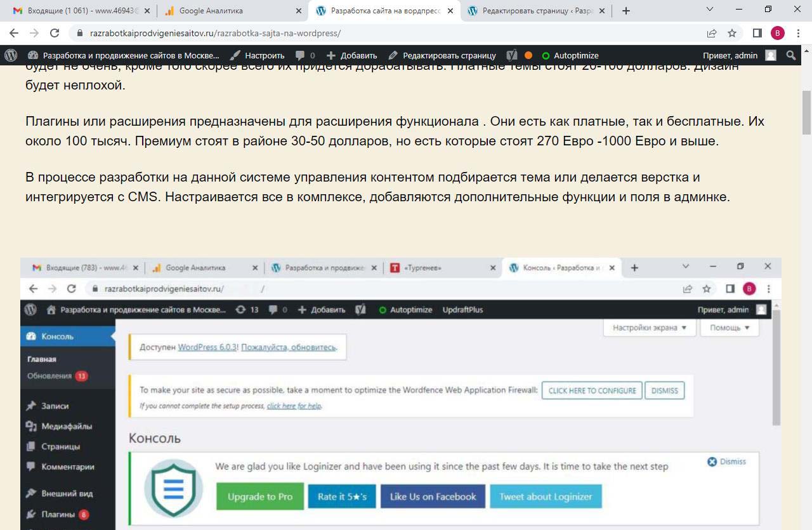Click the embedded WordPress console screenshot image
The image size is (812, 530).
coord(400,394)
